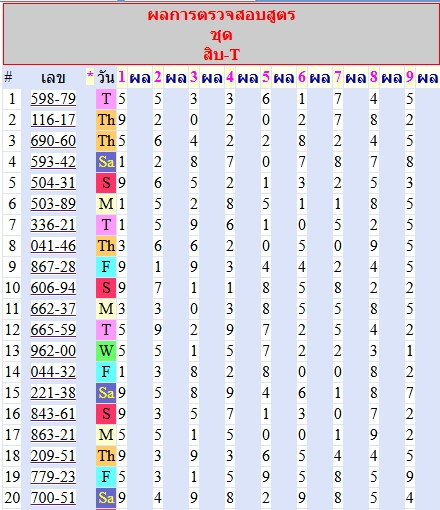The image size is (440, 510).
Task: Open the 598-79 number link
Action: pyautogui.click(x=53, y=99)
